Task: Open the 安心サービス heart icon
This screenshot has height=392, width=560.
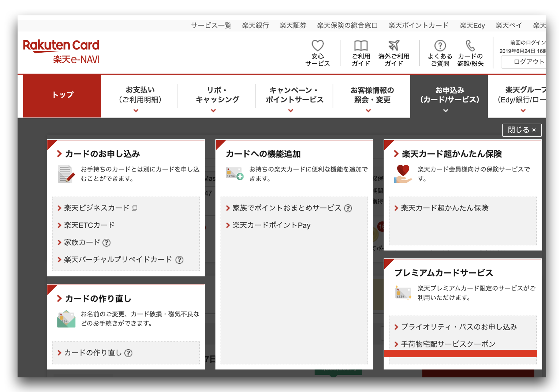Action: pos(317,45)
